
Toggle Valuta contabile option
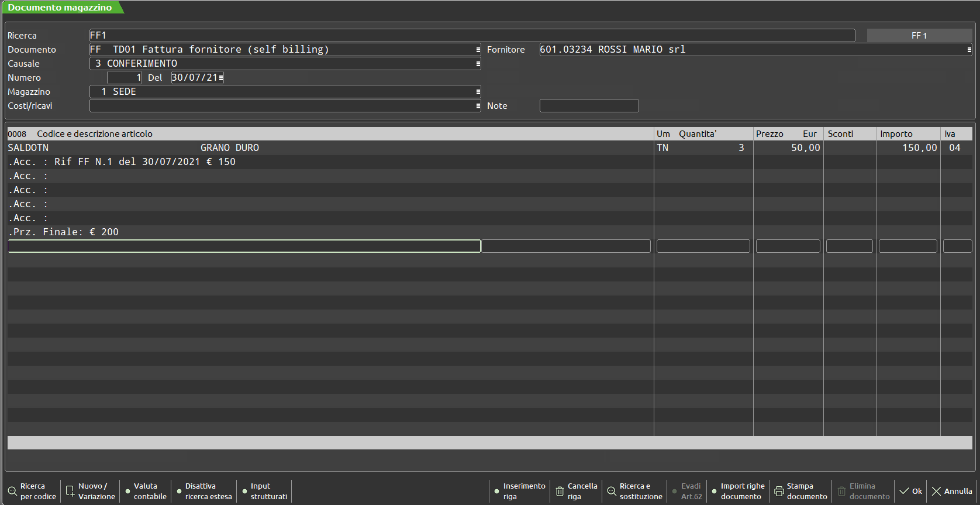(x=146, y=492)
